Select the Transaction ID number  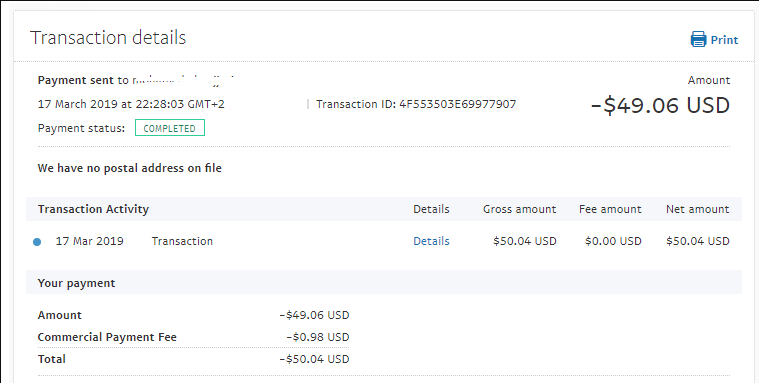tap(457, 104)
